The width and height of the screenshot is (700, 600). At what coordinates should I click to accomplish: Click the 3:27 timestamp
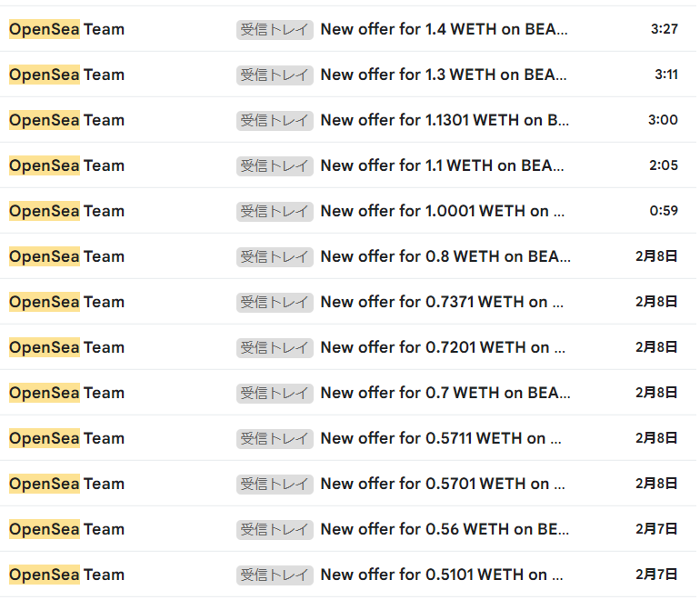pyautogui.click(x=665, y=29)
